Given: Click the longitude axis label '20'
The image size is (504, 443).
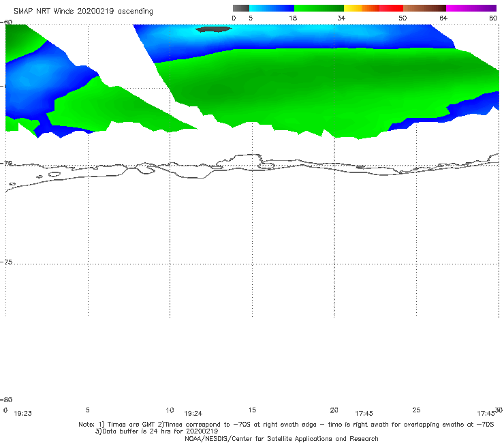Looking at the screenshot, I should coord(334,410).
